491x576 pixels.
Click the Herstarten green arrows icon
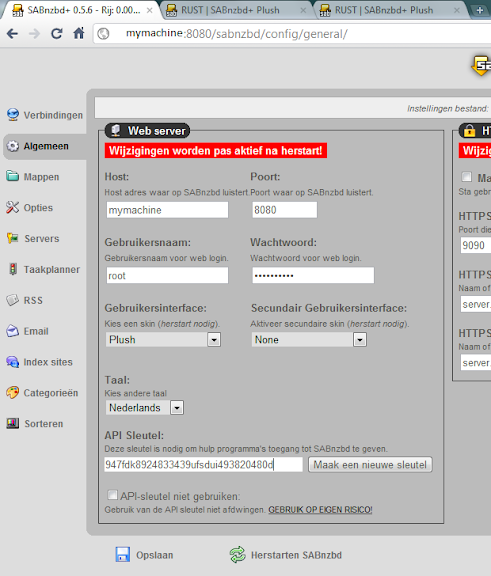tap(238, 554)
